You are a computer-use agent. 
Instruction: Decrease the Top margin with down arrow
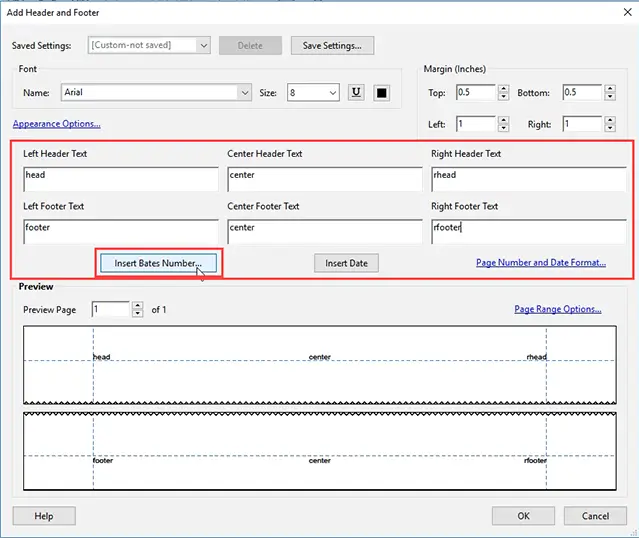coord(503,97)
